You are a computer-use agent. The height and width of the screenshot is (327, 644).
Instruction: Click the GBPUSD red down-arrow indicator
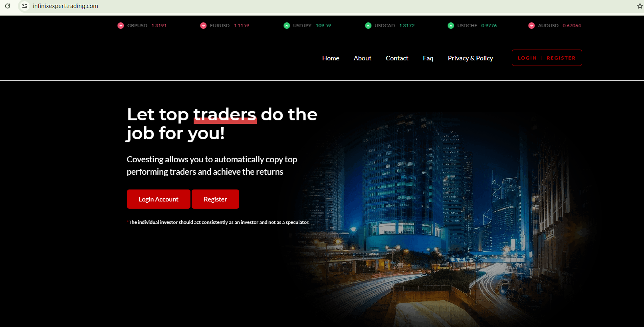click(x=121, y=26)
